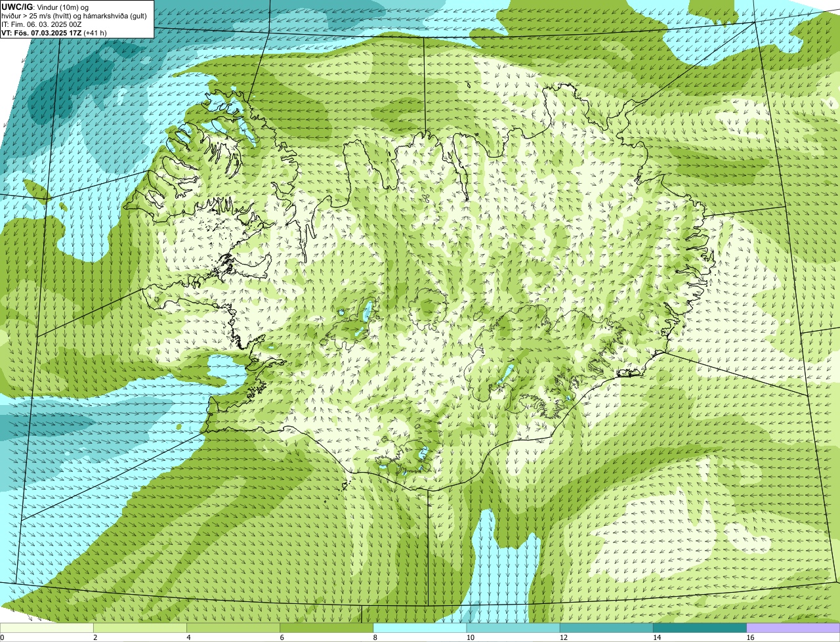Image resolution: width=840 pixels, height=642 pixels.
Task: Click the "IT: Fim. 06. 03. 2025 00Z" line
Action: coord(42,24)
